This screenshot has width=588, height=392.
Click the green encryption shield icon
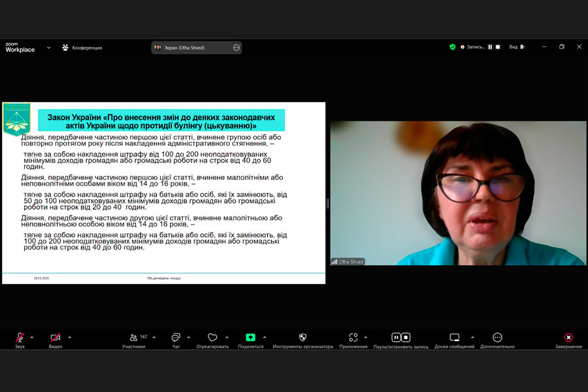(x=452, y=47)
